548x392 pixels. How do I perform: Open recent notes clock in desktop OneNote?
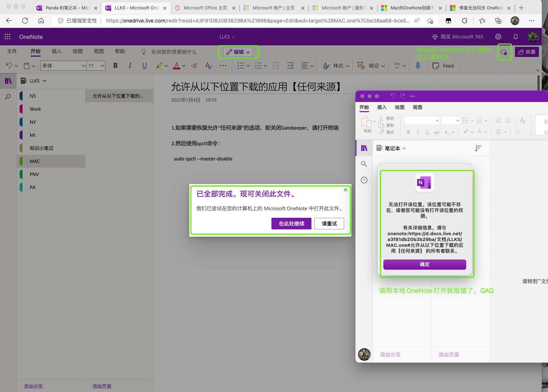[x=364, y=180]
